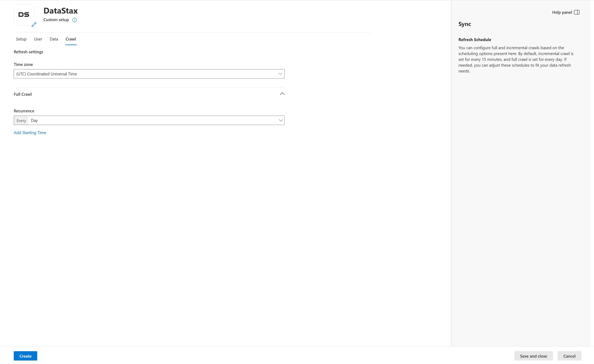Select the Crawl tab
The image size is (594, 364).
pos(71,39)
